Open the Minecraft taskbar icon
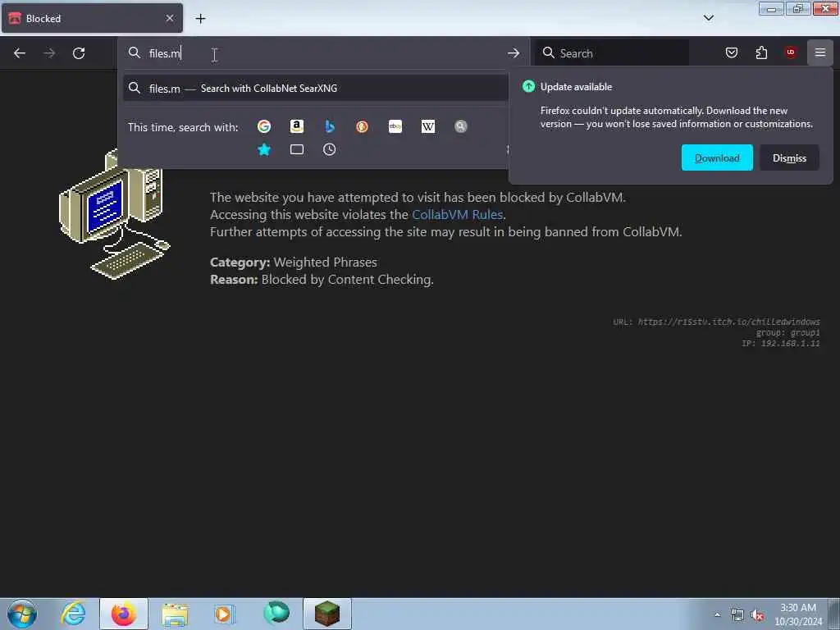Viewport: 840px width, 630px height. click(x=327, y=614)
